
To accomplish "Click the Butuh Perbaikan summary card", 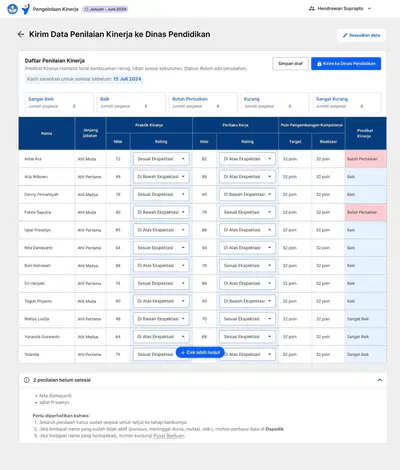I will click(203, 102).
